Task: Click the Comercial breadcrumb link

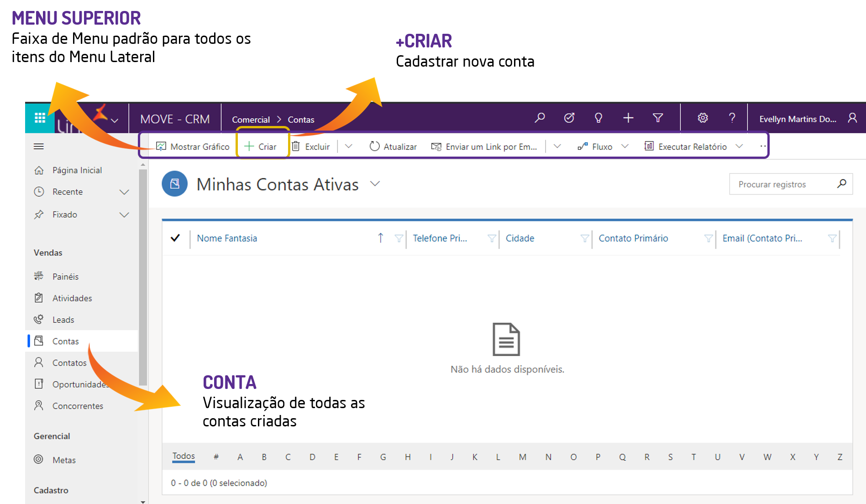Action: [x=251, y=120]
